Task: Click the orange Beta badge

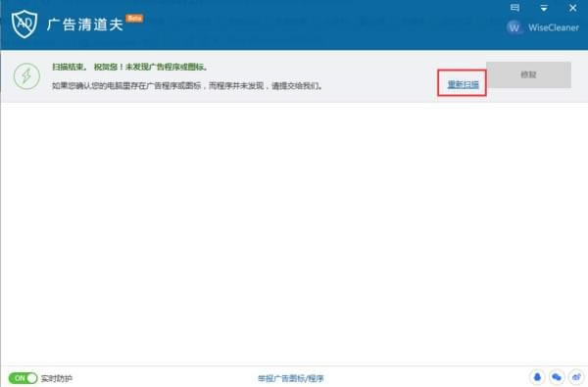Action: point(134,18)
